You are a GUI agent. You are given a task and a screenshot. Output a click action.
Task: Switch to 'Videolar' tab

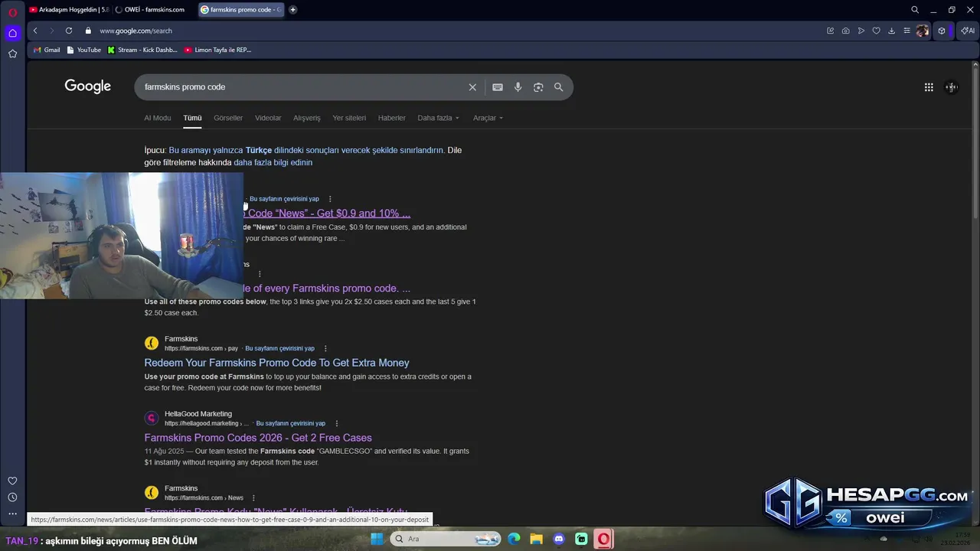pos(268,118)
